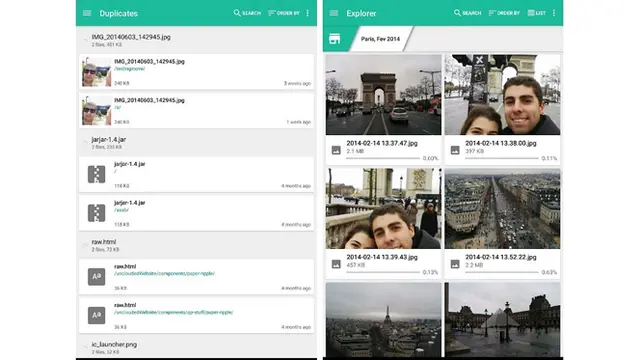Click the Aa icon of raw.html in components/paper-ripple
Viewport: 640px width, 360px height.
click(96, 277)
